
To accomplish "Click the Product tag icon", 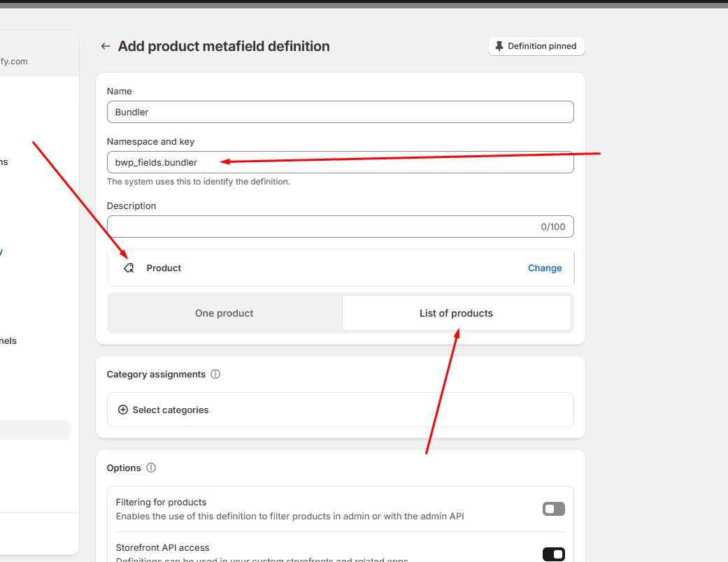I will (x=129, y=268).
